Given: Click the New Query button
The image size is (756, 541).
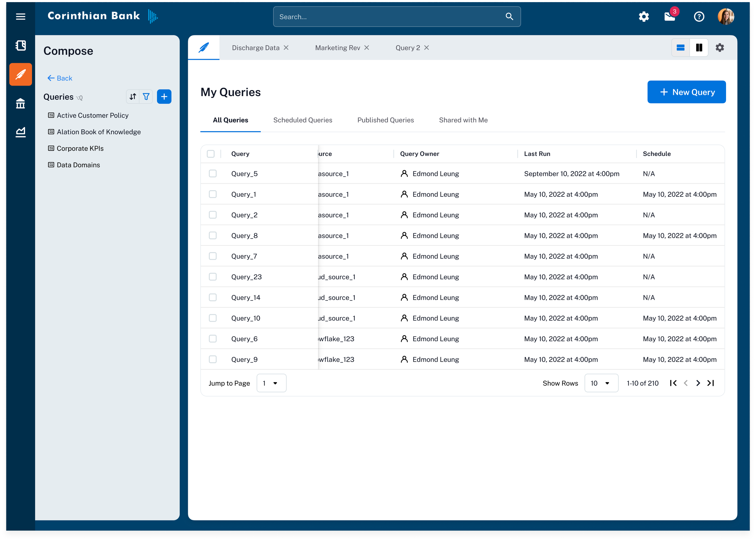Looking at the screenshot, I should [x=686, y=92].
